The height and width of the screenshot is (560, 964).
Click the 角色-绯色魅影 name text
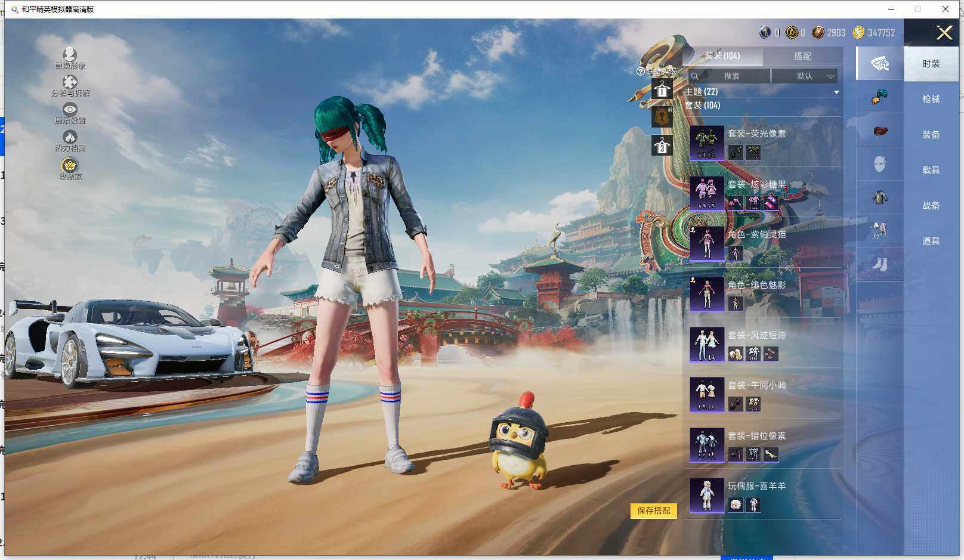757,285
